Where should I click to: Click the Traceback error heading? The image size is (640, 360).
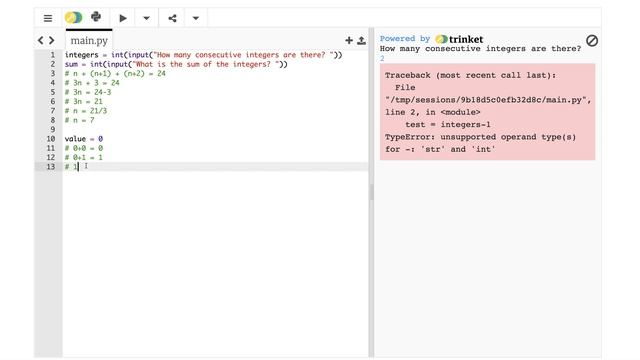pyautogui.click(x=470, y=75)
